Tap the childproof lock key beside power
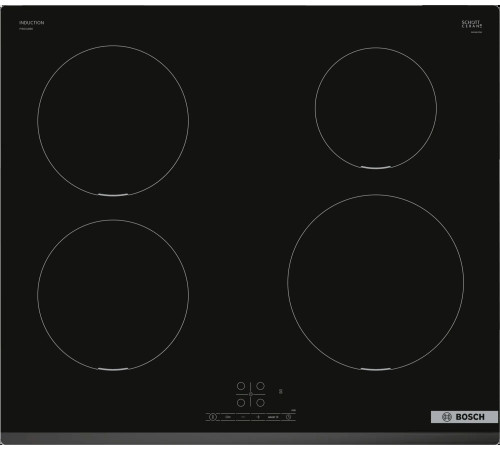 (x=228, y=417)
